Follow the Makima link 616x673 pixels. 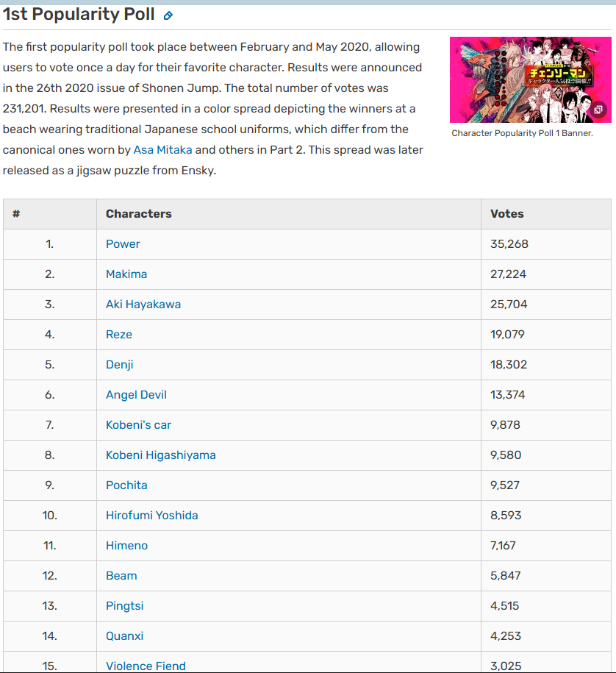(x=126, y=274)
